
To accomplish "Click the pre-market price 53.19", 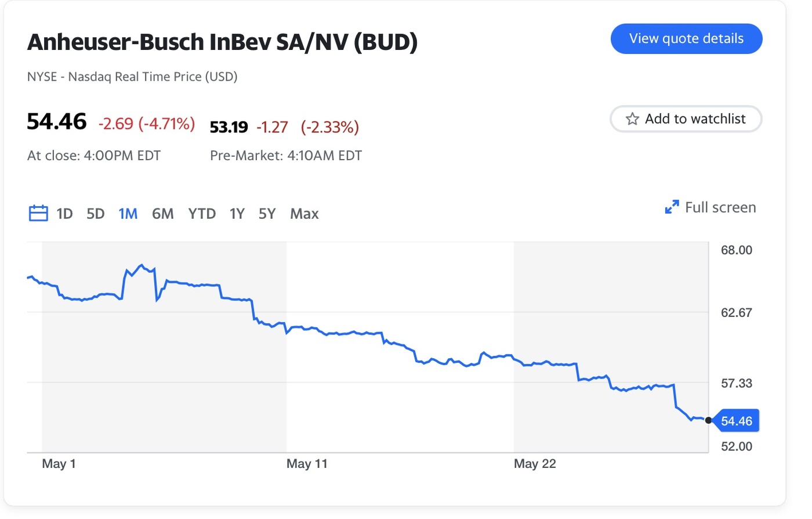I will coord(229,127).
